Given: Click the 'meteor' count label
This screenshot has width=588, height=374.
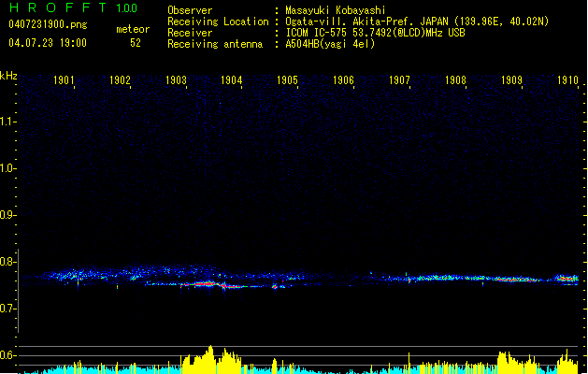Looking at the screenshot, I should pyautogui.click(x=133, y=29).
